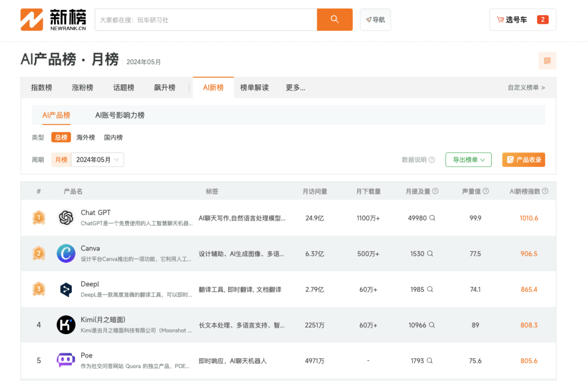The width and height of the screenshot is (588, 381).
Task: Click the search icon beside 1530
Action: click(430, 254)
